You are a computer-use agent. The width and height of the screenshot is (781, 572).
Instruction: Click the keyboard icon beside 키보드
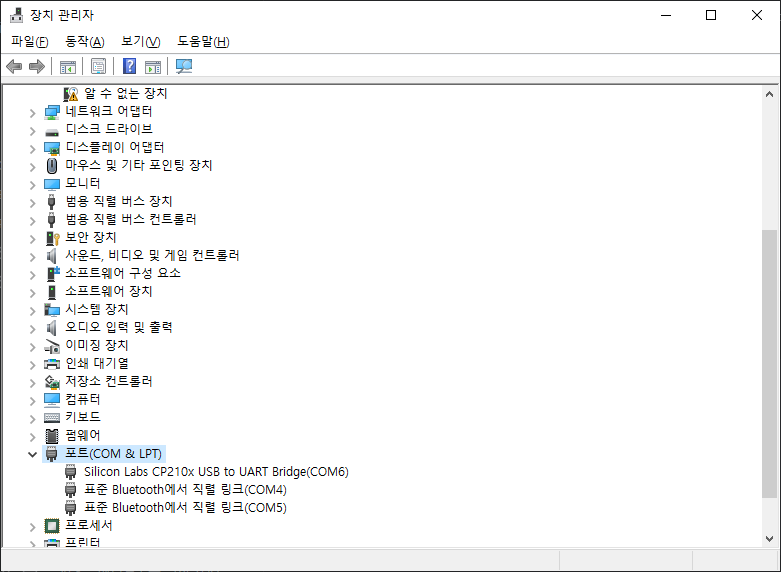(52, 418)
